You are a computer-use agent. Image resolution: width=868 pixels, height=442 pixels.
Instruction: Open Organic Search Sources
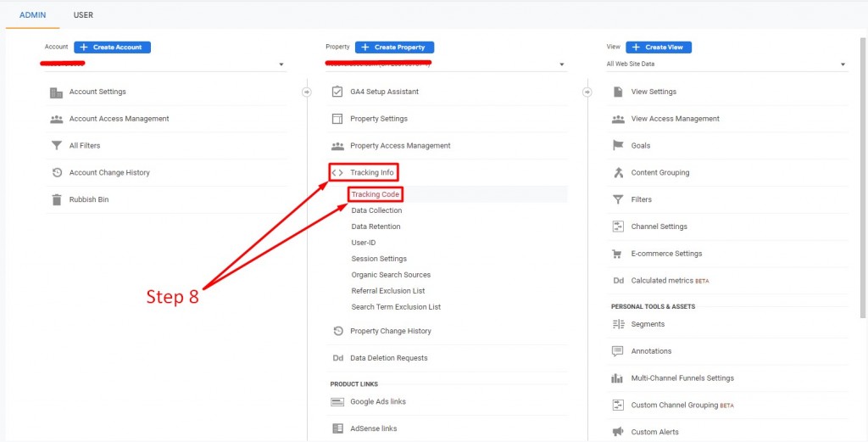(391, 275)
